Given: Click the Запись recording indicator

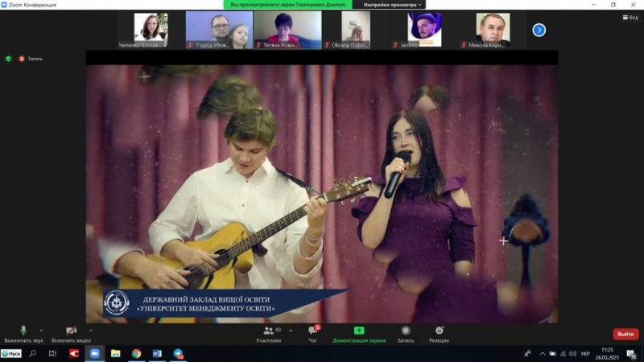Looking at the screenshot, I should 31,59.
